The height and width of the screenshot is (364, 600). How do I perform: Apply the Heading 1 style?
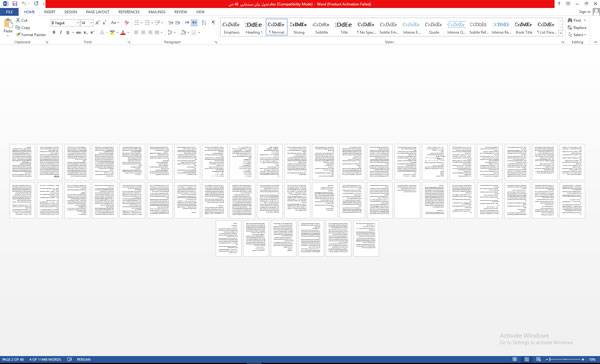pos(254,27)
